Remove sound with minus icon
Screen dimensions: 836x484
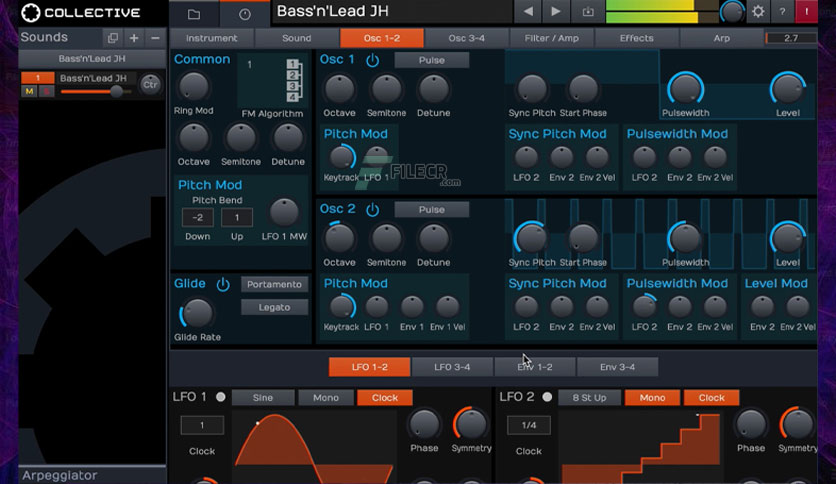155,38
